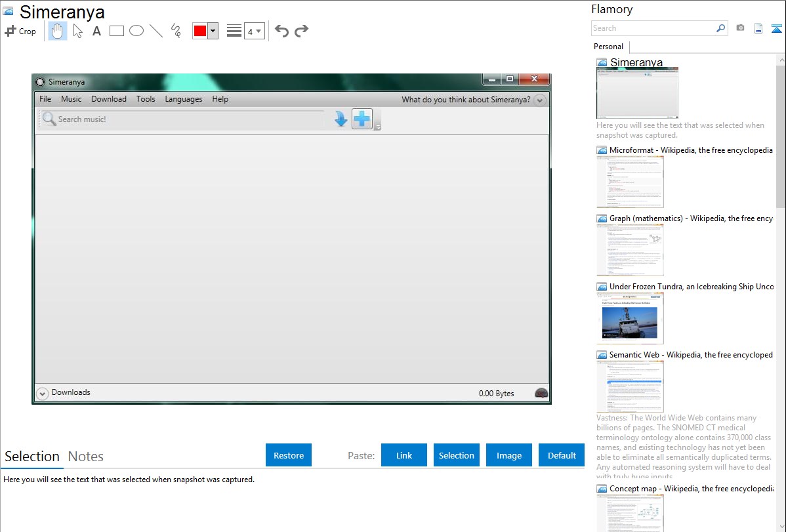Expand the Downloads panel chevron
This screenshot has width=786, height=532.
(43, 393)
